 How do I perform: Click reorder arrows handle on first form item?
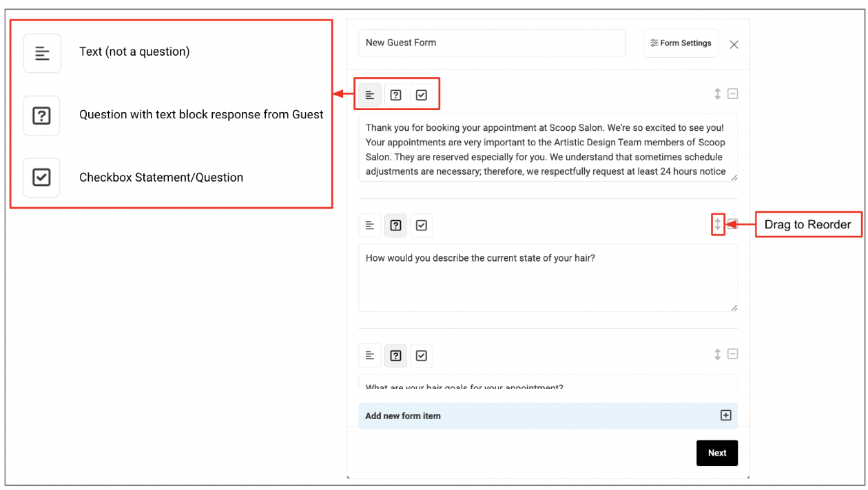pyautogui.click(x=718, y=94)
